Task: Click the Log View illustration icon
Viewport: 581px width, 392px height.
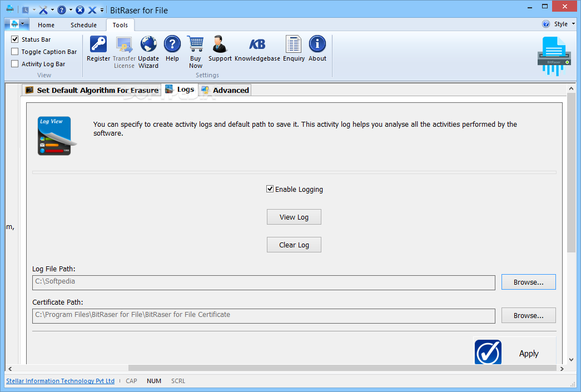Action: [x=57, y=136]
